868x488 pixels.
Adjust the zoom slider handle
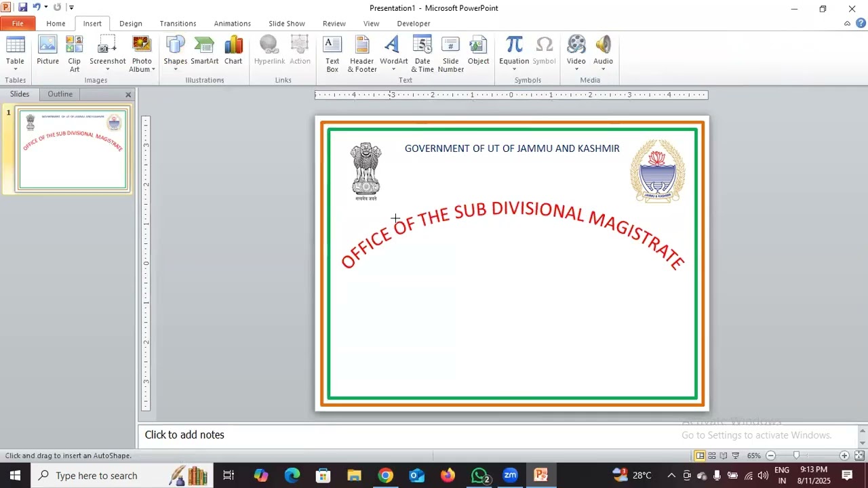pyautogui.click(x=797, y=455)
